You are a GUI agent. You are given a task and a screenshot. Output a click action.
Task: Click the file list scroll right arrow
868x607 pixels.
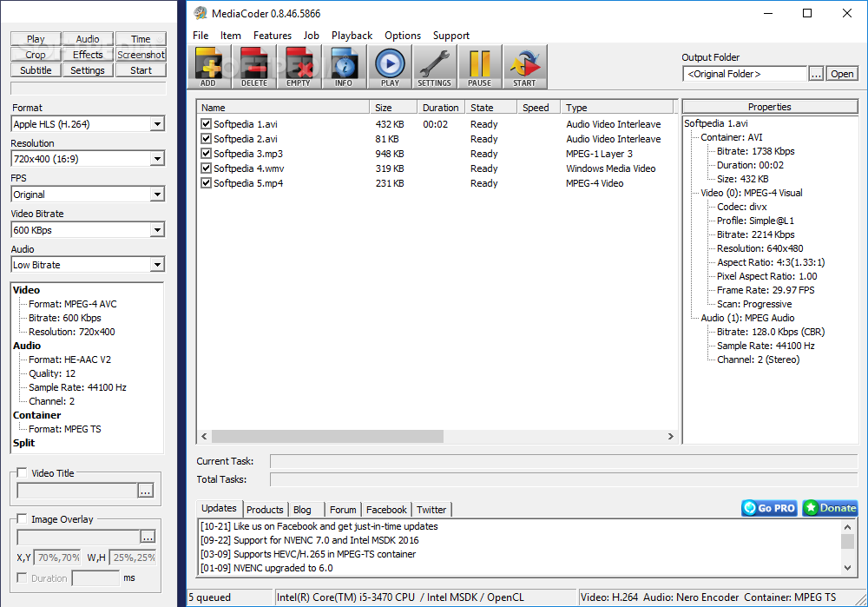click(670, 437)
